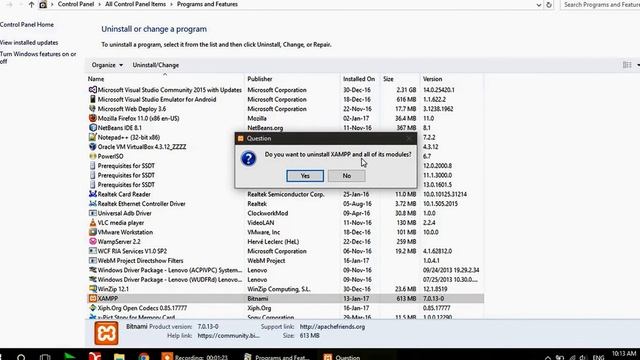Click No in the Question dialog

(x=347, y=176)
